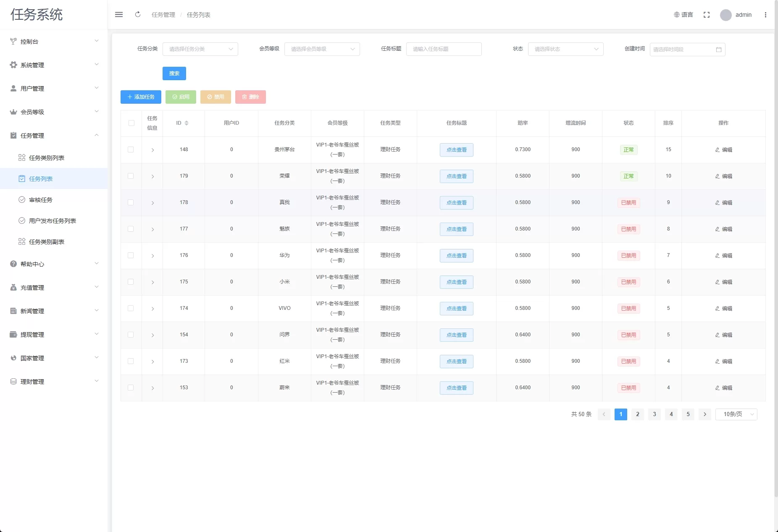Viewport: 778px width, 532px height.
Task: Toggle fullscreen mode icon
Action: click(x=707, y=15)
